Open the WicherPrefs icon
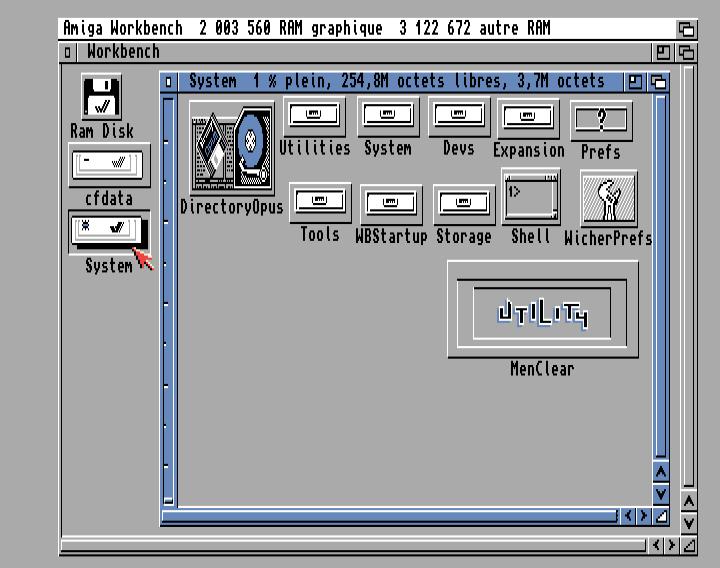The height and width of the screenshot is (568, 720). click(609, 198)
